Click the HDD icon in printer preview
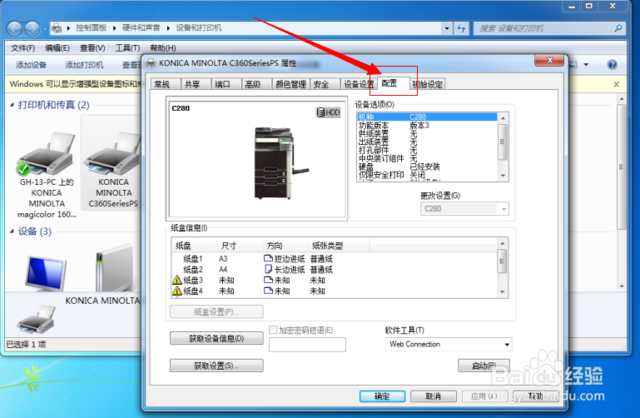Screen dimensions: 640x418 tap(328, 112)
